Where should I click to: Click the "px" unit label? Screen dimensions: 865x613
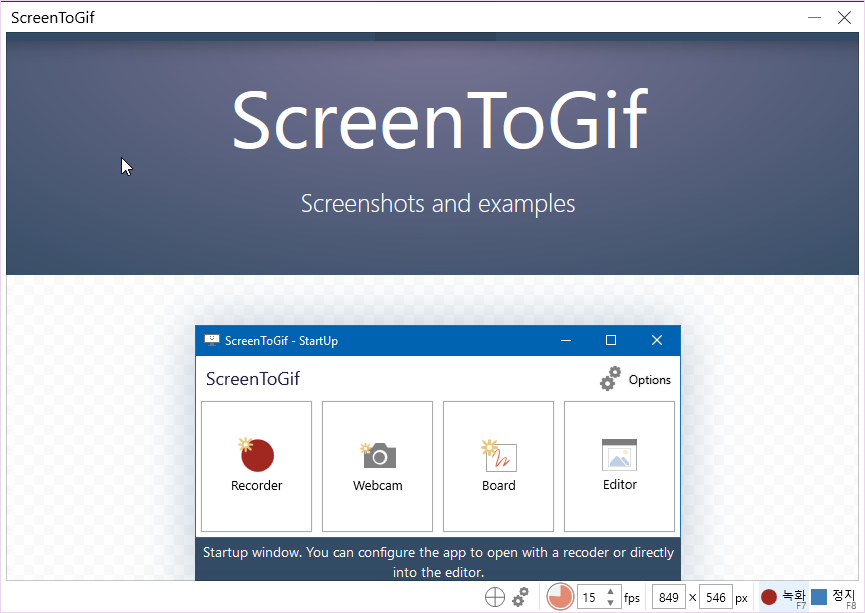tap(741, 599)
